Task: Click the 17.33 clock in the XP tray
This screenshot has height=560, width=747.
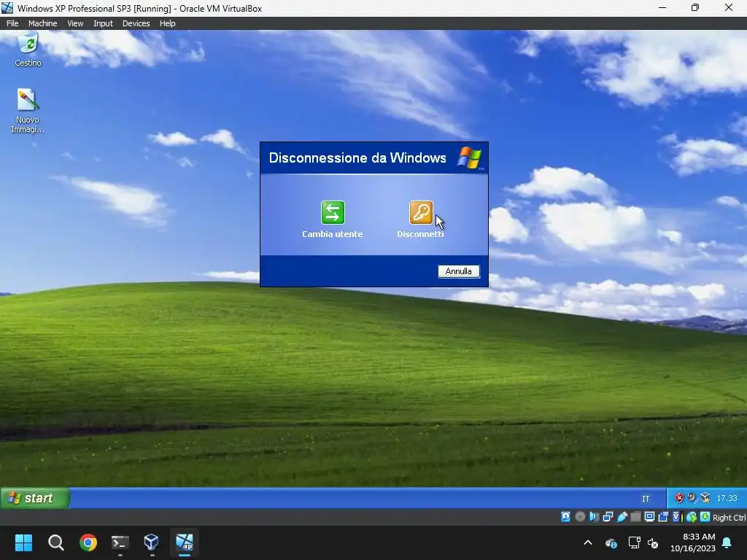Action: point(727,498)
